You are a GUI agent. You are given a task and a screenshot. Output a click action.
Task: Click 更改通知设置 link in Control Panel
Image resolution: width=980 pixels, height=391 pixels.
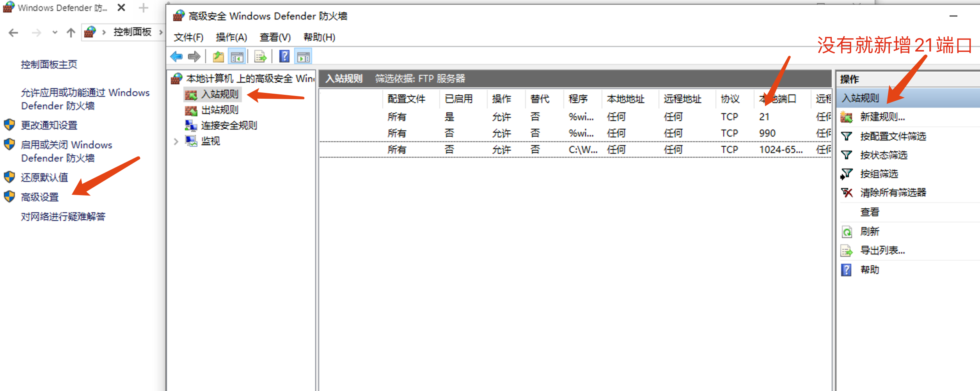[49, 125]
